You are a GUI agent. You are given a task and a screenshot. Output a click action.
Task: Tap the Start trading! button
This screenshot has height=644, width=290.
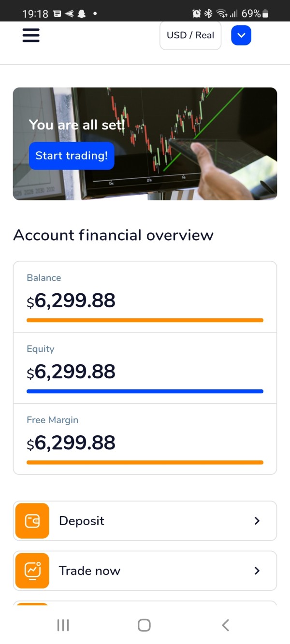[72, 156]
